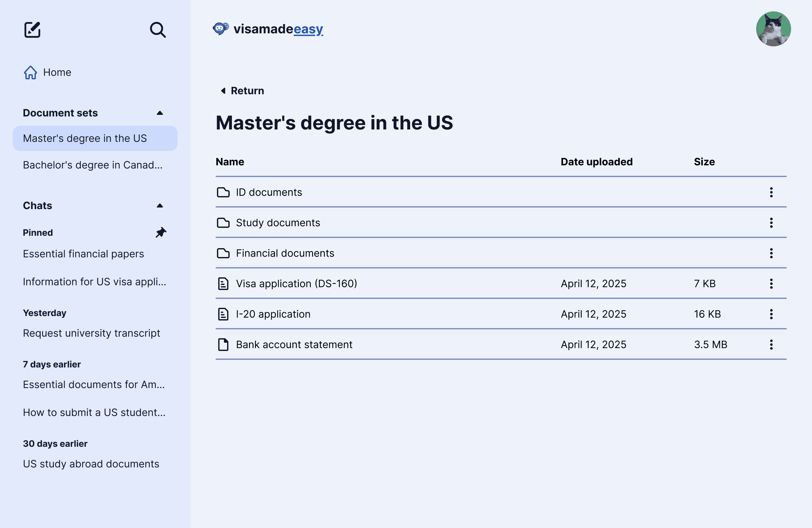Collapse the Chats section
The width and height of the screenshot is (812, 528).
pyautogui.click(x=160, y=206)
